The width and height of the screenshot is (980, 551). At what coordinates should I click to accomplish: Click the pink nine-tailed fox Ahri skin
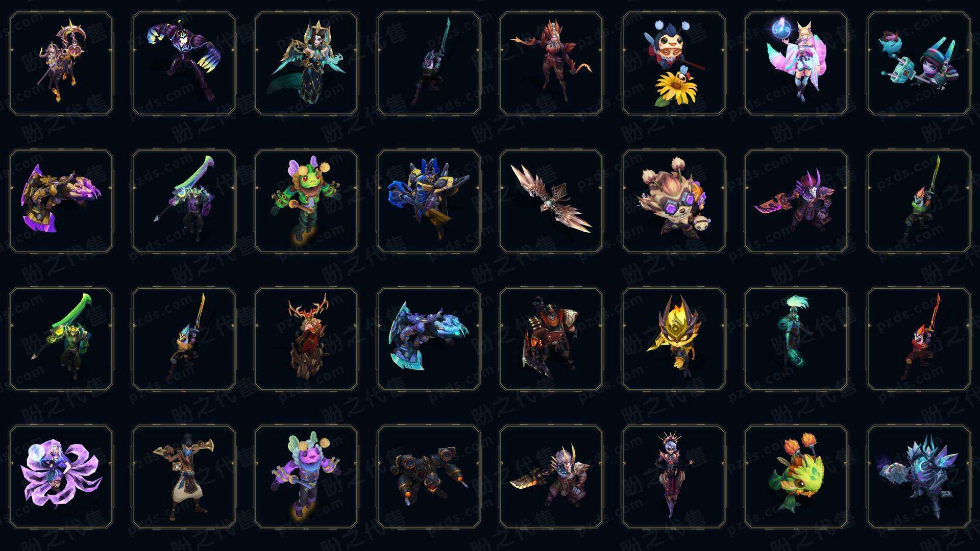click(x=796, y=64)
